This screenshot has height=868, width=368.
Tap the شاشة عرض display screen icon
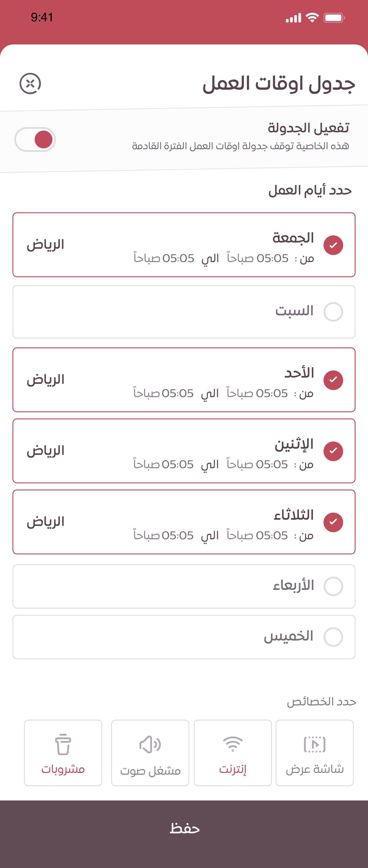coord(315,745)
